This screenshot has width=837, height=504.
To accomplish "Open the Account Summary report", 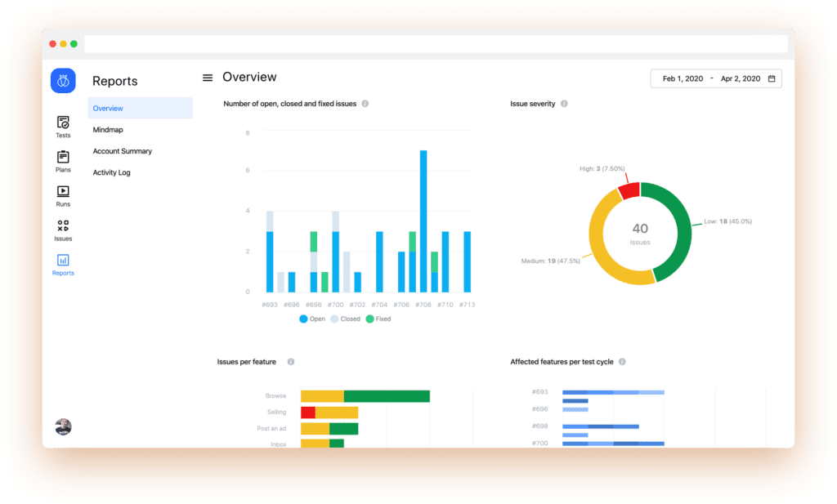I will click(122, 151).
